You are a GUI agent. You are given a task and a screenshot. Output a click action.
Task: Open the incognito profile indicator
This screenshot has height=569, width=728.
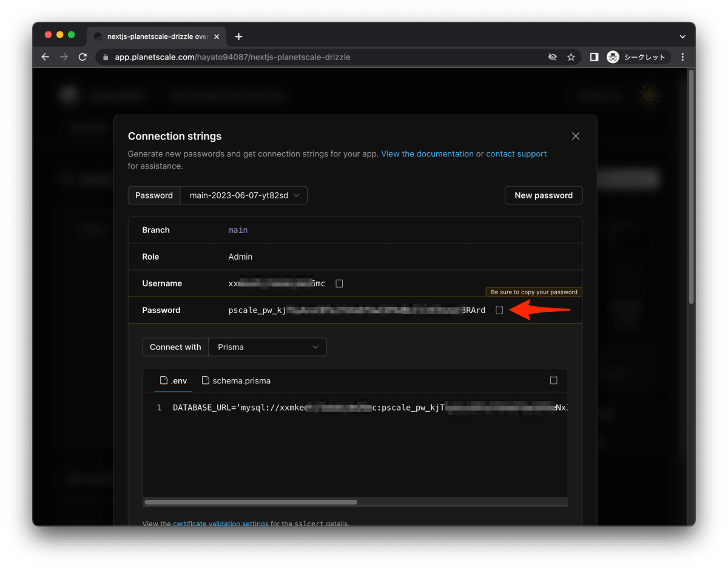(638, 57)
